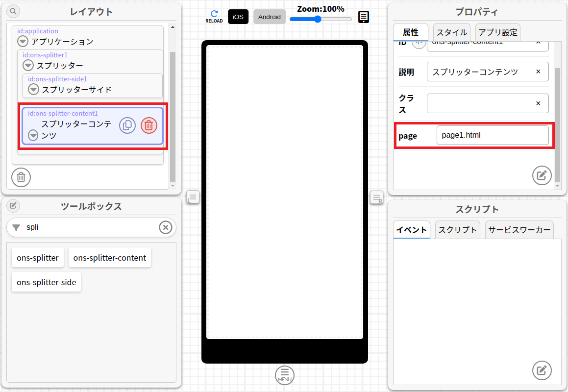This screenshot has height=392, width=568.
Task: Open the edit icon in the スクリプト panel
Action: coord(542,370)
